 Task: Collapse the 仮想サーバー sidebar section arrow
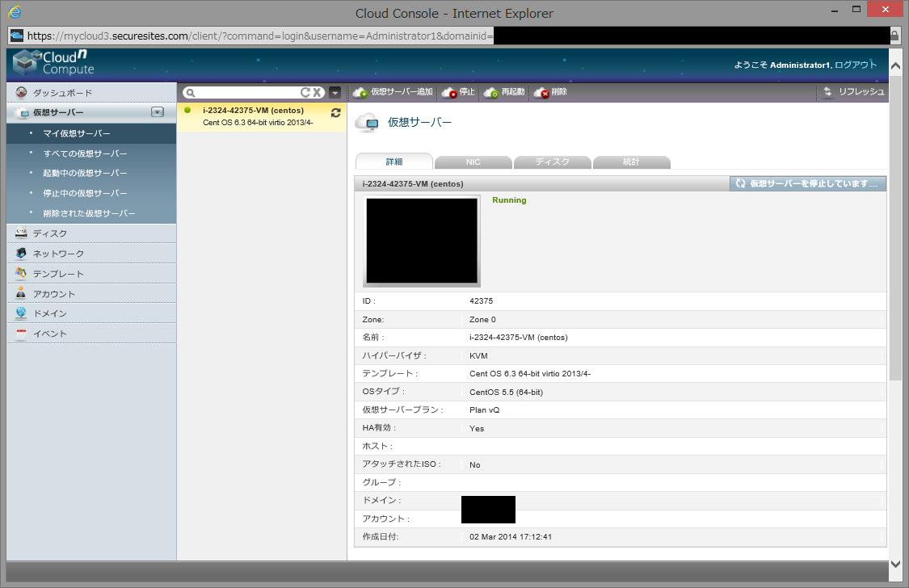[158, 113]
